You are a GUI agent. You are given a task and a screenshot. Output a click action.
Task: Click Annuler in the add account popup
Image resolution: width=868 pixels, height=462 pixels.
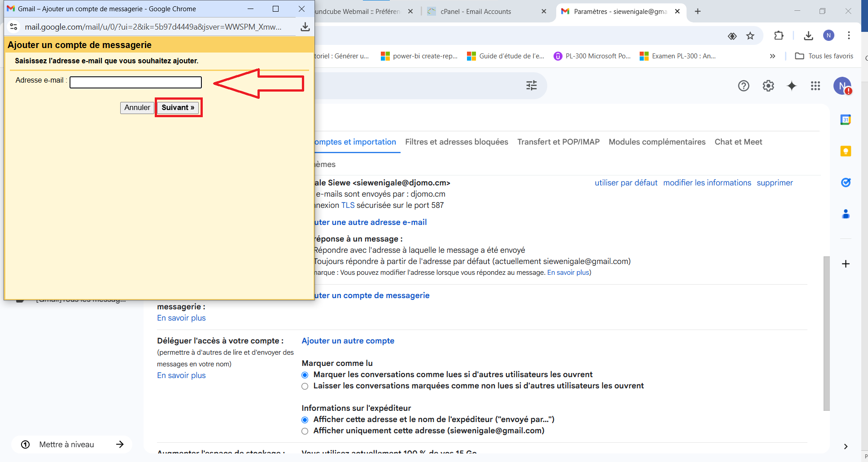tap(137, 108)
